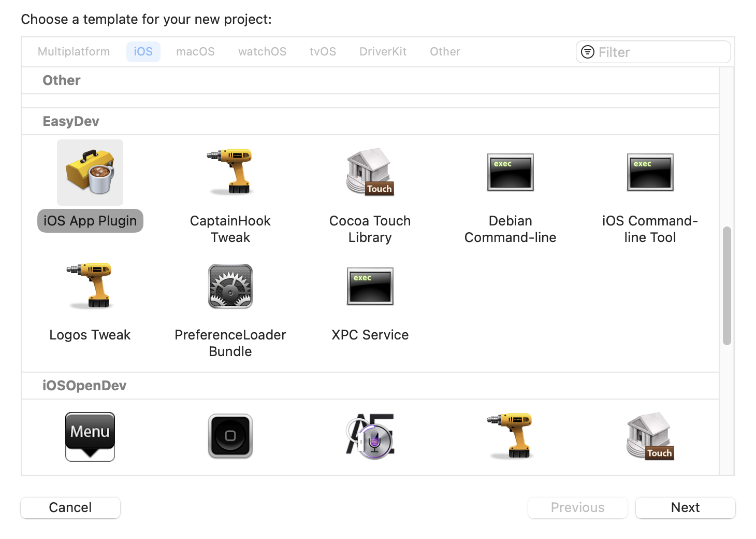Pick the Debian Command-line exec icon
Viewport: 756px width, 539px height.
511,172
